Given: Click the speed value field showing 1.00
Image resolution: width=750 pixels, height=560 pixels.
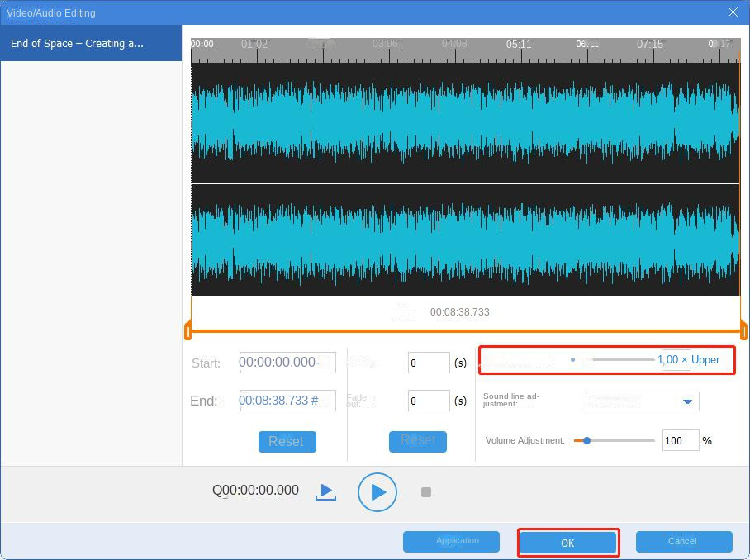Looking at the screenshot, I should tap(676, 361).
